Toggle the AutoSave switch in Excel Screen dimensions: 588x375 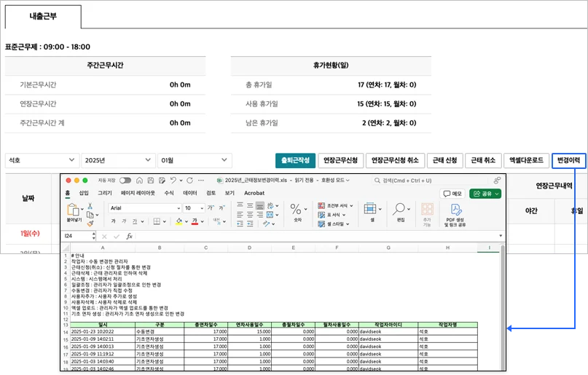[125, 180]
